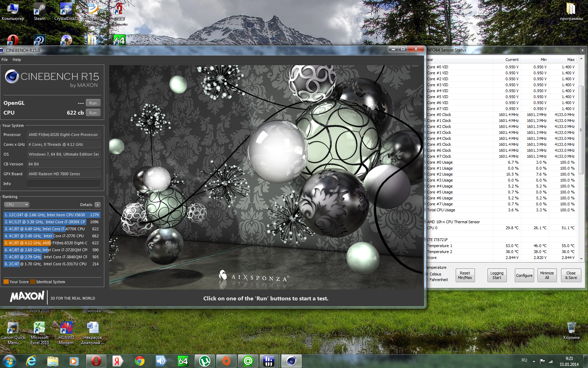Click Minimize All in HWiNFO64
The height and width of the screenshot is (368, 588).
pyautogui.click(x=547, y=275)
